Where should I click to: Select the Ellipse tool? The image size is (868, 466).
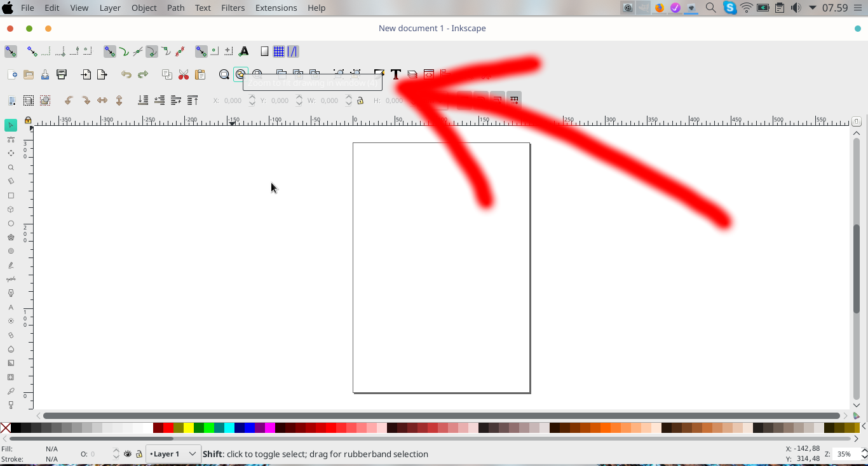(x=10, y=223)
